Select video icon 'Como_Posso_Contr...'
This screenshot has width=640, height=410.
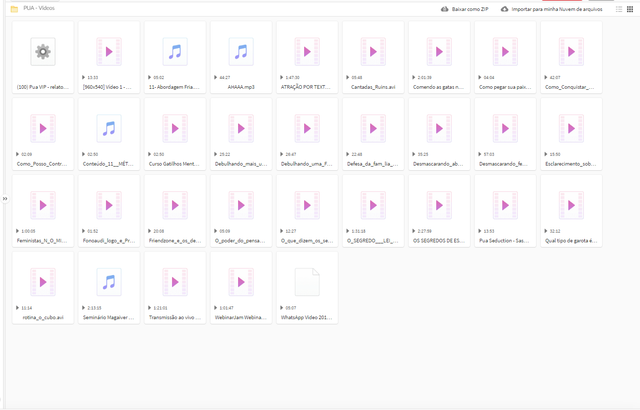click(x=43, y=129)
